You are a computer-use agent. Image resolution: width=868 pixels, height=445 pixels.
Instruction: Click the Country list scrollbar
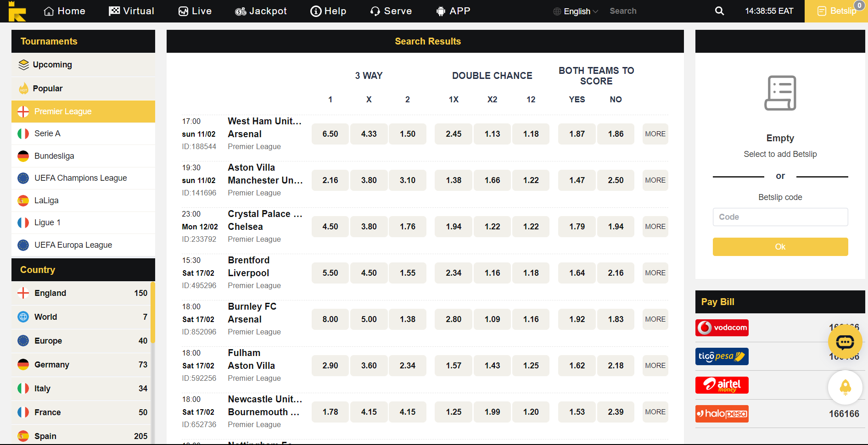(153, 313)
